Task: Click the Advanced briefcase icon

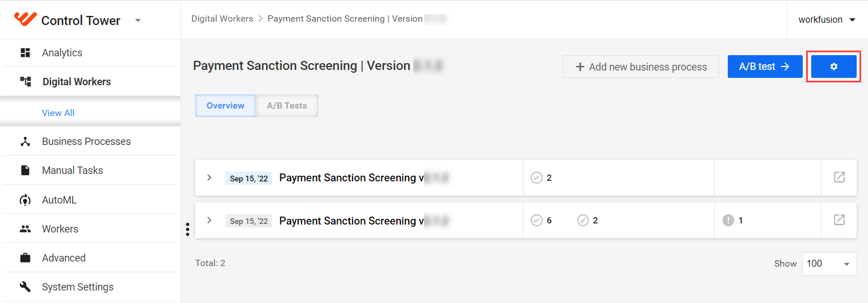Action: pyautogui.click(x=25, y=258)
